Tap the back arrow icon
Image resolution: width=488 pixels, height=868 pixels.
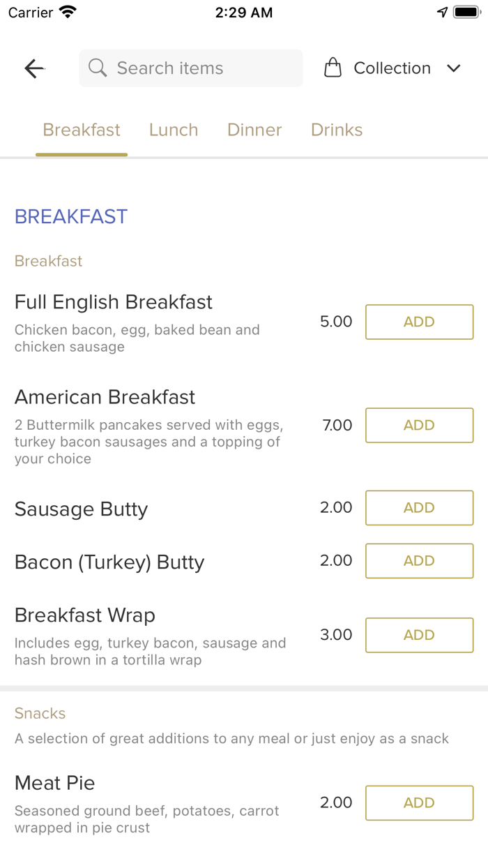point(34,68)
